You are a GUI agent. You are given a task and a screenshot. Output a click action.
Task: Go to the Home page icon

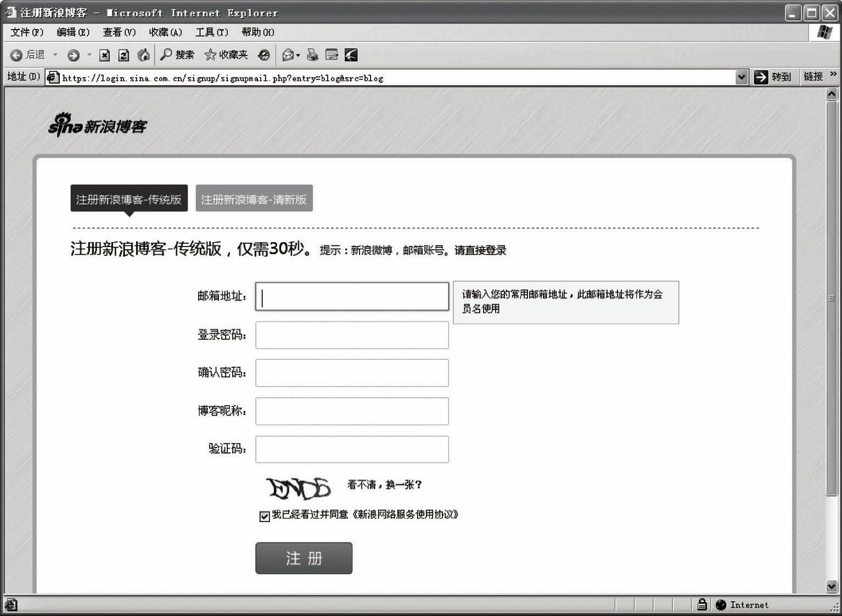click(x=143, y=55)
